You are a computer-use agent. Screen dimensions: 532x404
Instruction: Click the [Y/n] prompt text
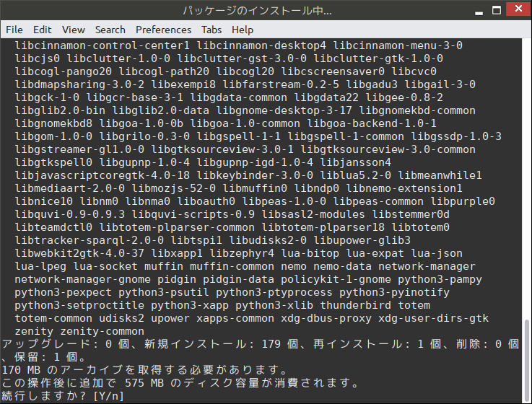(x=108, y=396)
